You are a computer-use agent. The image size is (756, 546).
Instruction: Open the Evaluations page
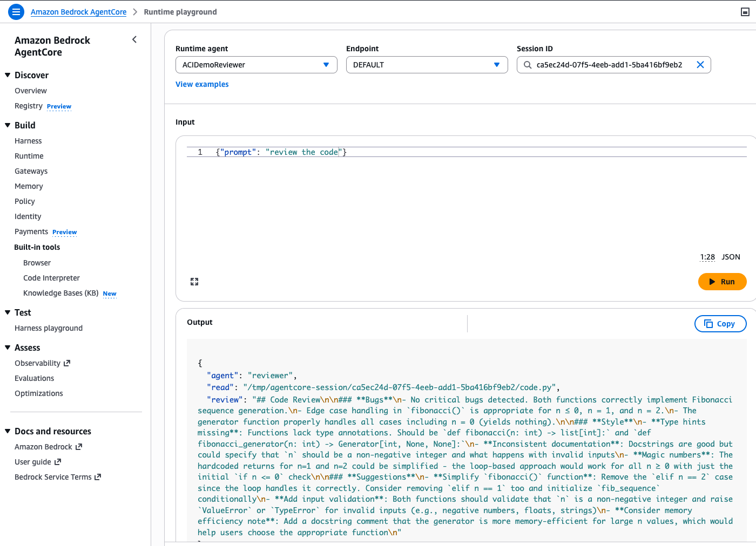coord(35,378)
